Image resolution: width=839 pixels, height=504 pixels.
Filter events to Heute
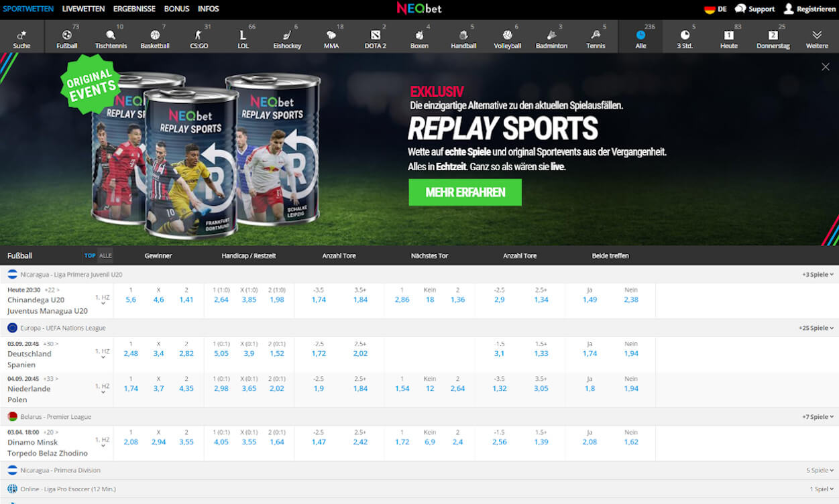pyautogui.click(x=729, y=37)
